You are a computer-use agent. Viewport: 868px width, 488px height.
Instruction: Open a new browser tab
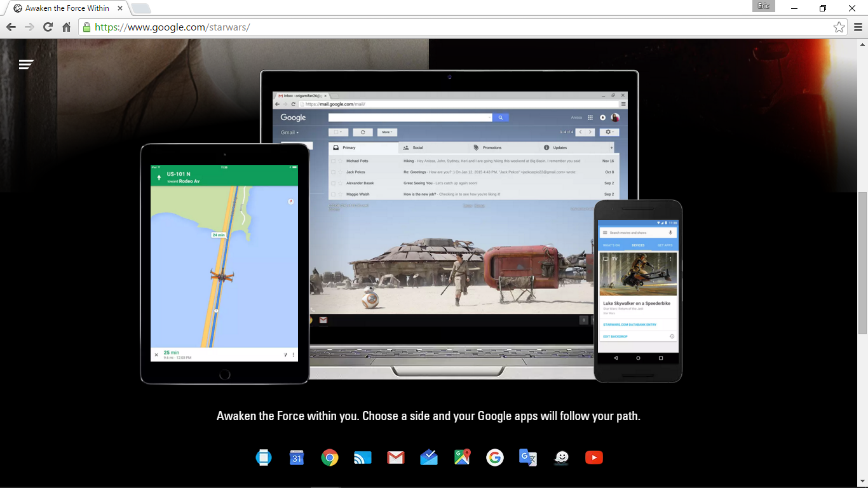click(x=140, y=8)
